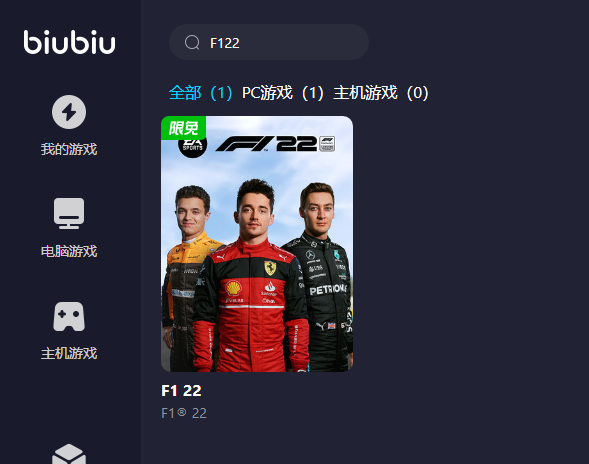
Task: Click the gamepad icon in the sidebar
Action: tap(69, 316)
